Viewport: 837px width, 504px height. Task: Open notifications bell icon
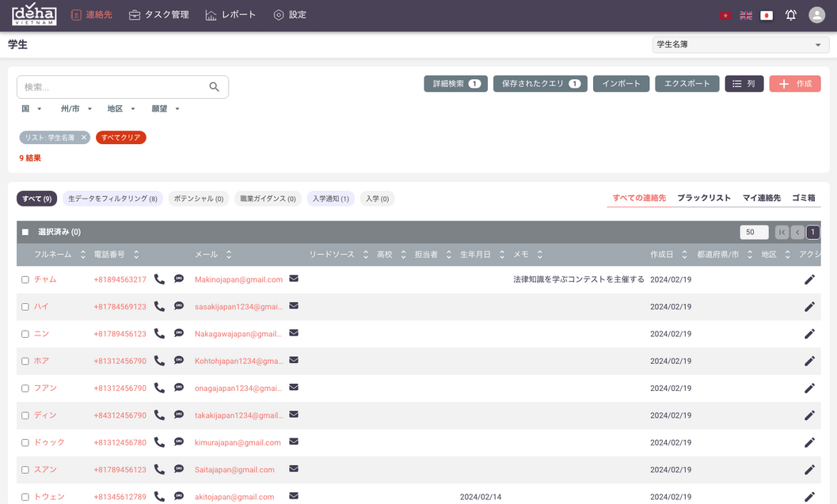[790, 15]
